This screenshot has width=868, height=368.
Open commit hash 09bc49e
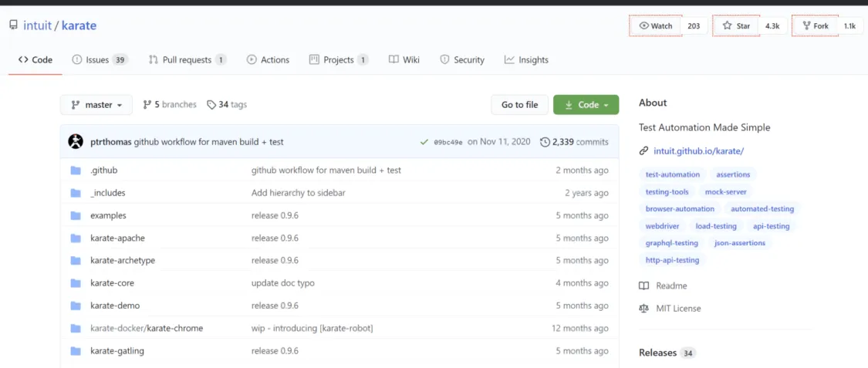(x=448, y=142)
